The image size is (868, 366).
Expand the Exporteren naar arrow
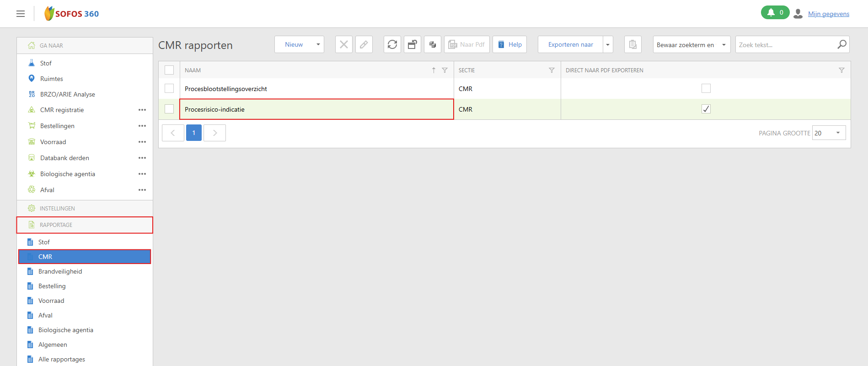[x=608, y=44]
